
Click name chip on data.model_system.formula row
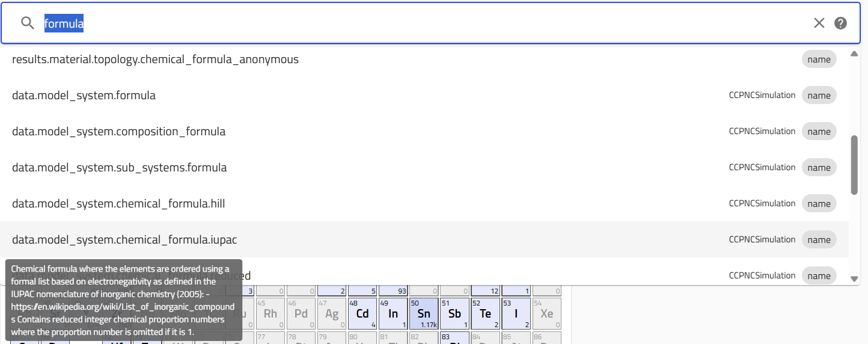pos(819,96)
